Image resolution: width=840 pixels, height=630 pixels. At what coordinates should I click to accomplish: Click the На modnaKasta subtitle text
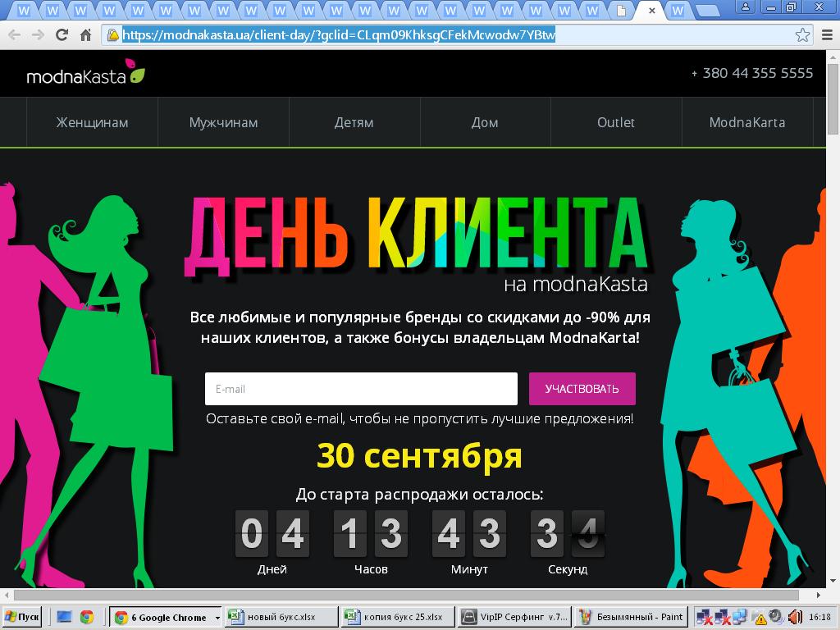[576, 284]
